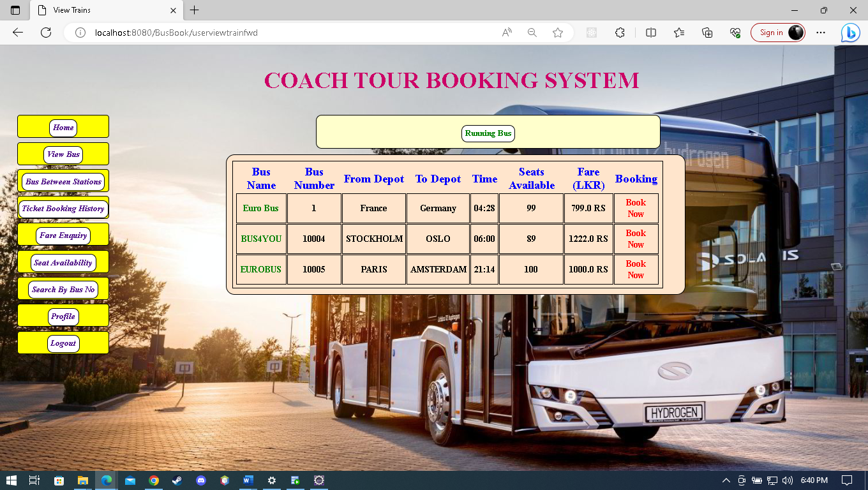Open Discord from the taskbar
The image size is (868, 490).
200,480
